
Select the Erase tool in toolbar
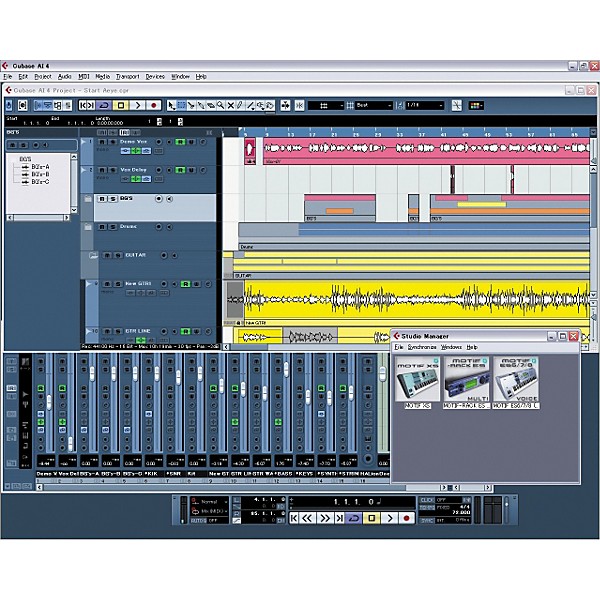[211, 105]
